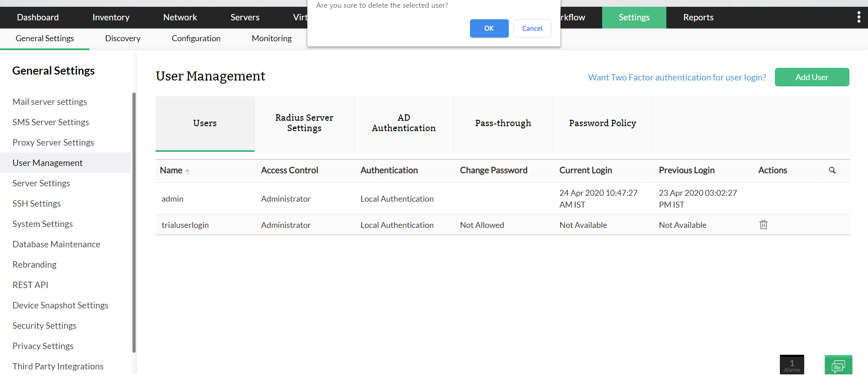The width and height of the screenshot is (868, 378).
Task: Click the Add User button
Action: (811, 77)
